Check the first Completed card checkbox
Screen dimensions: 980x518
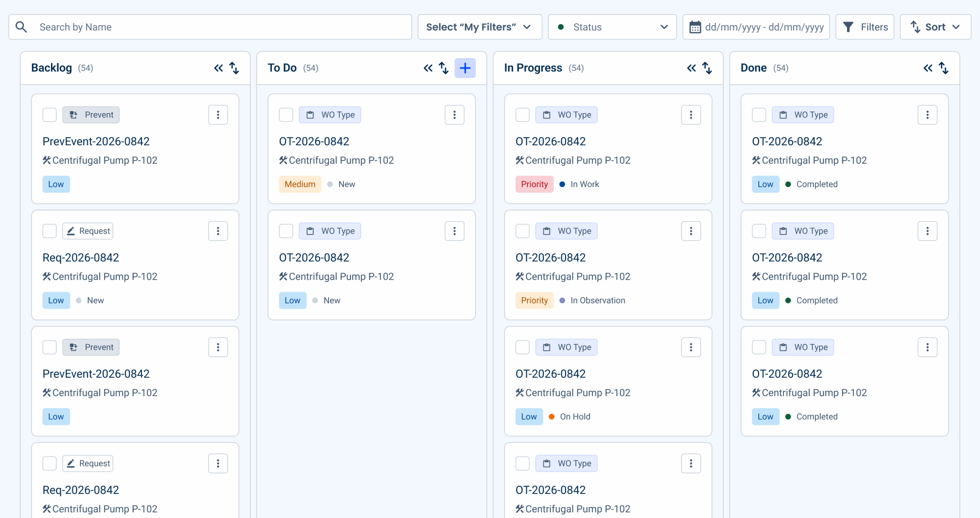[x=759, y=115]
